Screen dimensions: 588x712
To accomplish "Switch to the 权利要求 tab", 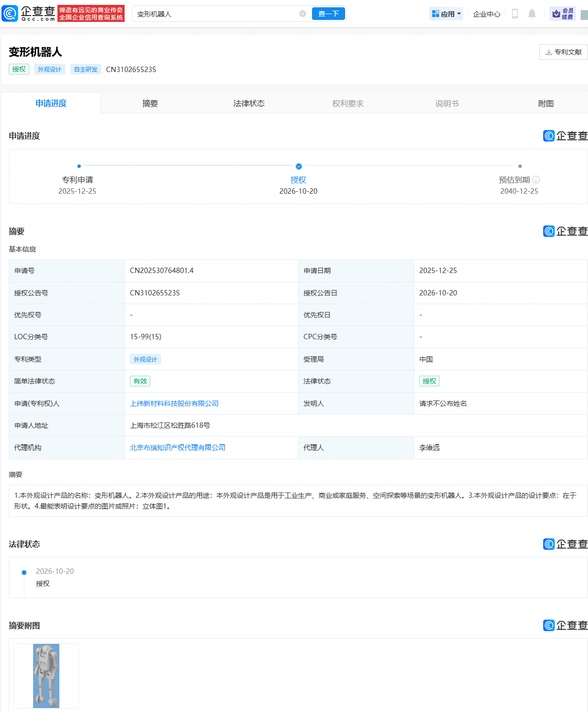I will click(x=348, y=103).
